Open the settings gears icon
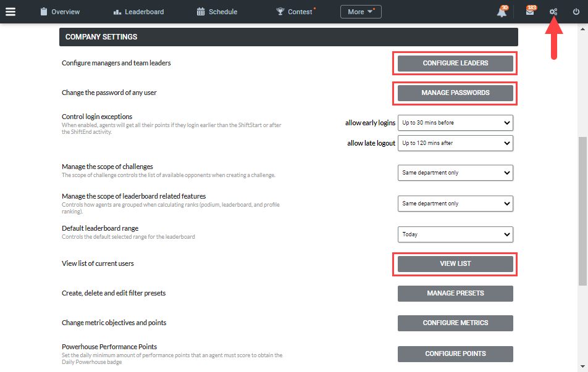 pyautogui.click(x=553, y=12)
